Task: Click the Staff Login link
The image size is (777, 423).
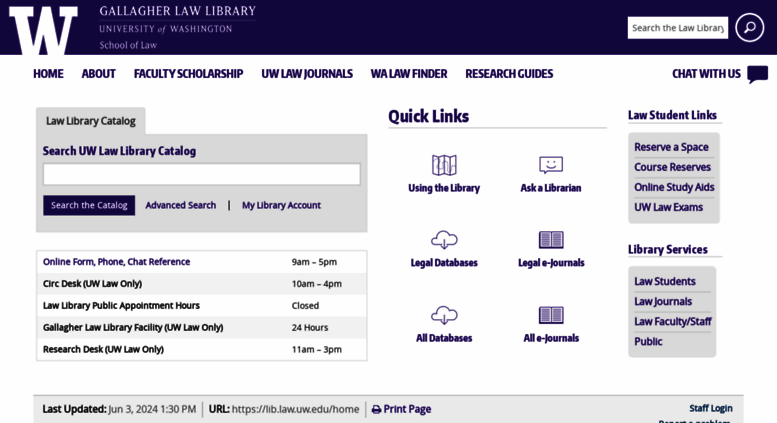Action: (x=711, y=408)
